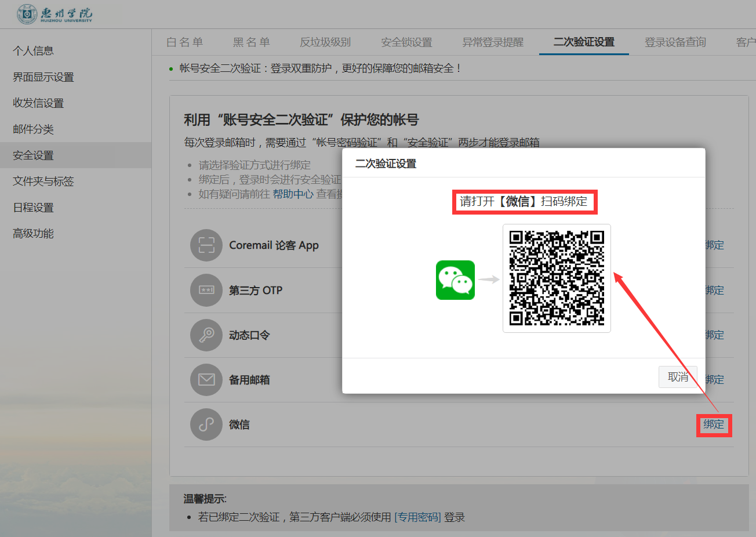Open 邮件分类 in the sidebar
756x537 pixels.
pyautogui.click(x=33, y=129)
